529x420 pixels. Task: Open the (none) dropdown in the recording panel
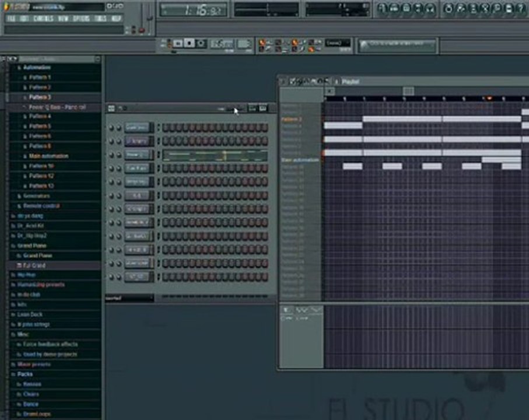pyautogui.click(x=338, y=43)
